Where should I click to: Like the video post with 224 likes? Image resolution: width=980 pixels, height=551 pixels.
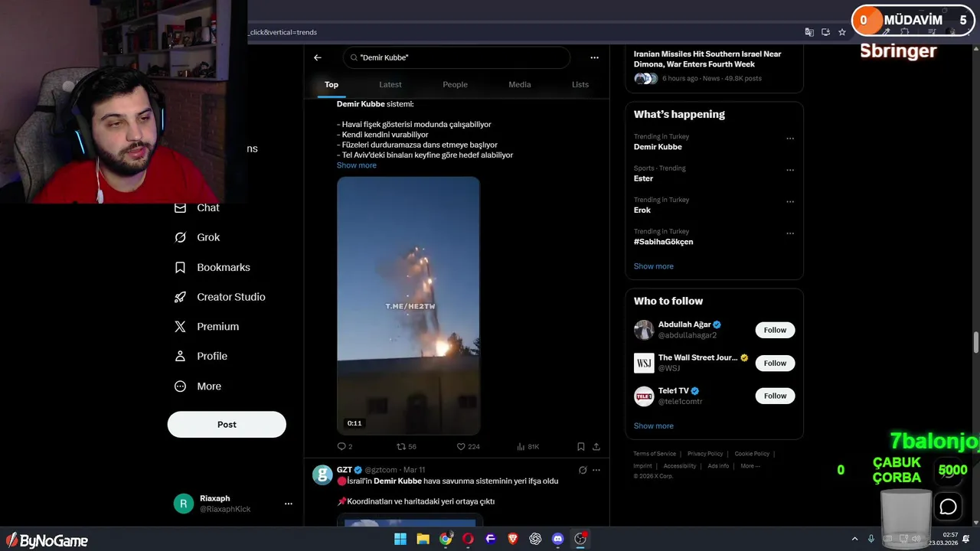468,446
